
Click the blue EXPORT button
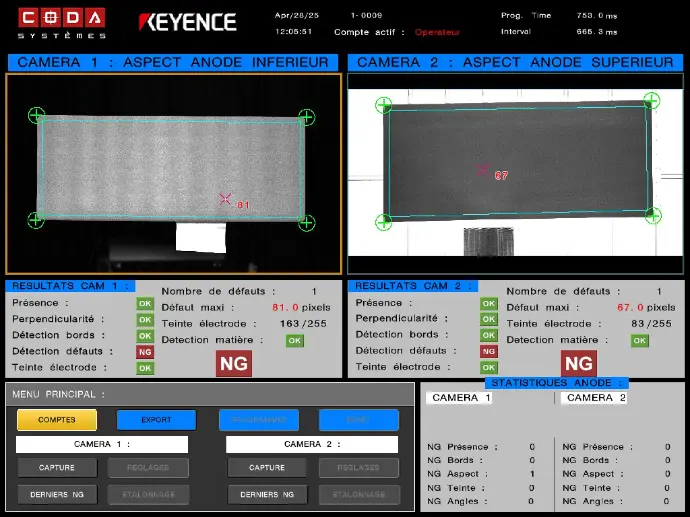(x=156, y=420)
